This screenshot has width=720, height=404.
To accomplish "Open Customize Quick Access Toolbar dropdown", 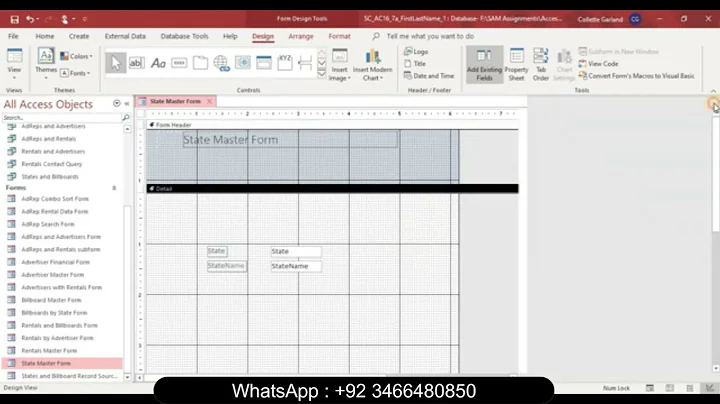I will pyautogui.click(x=84, y=19).
